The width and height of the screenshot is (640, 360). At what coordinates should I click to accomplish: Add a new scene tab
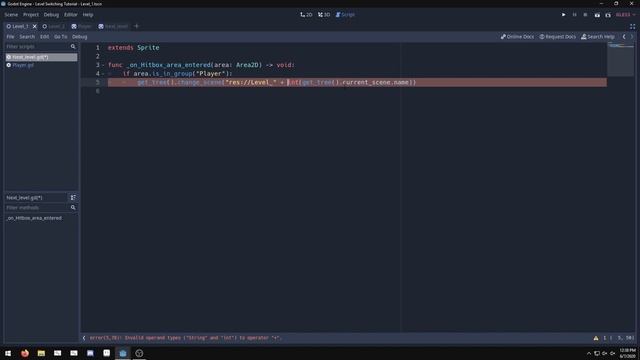point(136,26)
